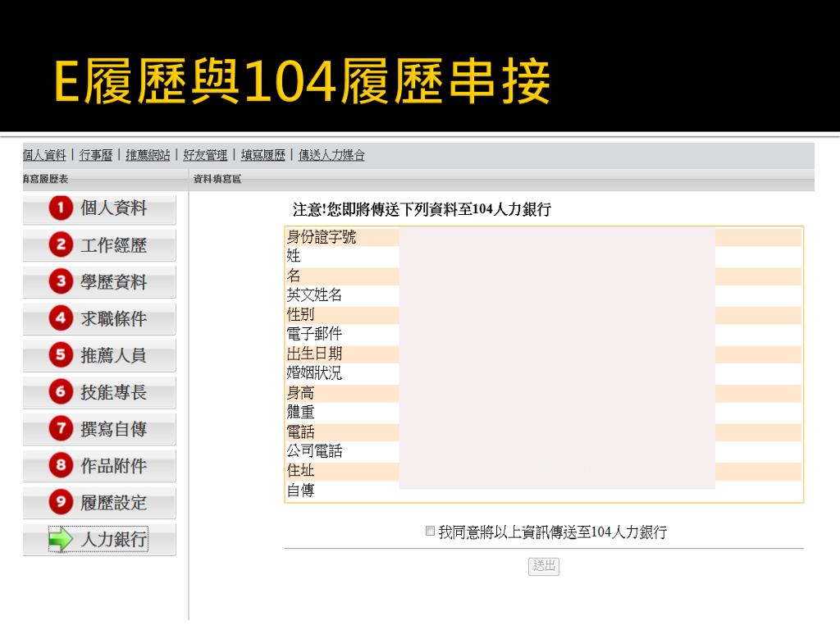The width and height of the screenshot is (840, 630).
Task: Click the 資料填寫區 panel header
Action: click(217, 180)
